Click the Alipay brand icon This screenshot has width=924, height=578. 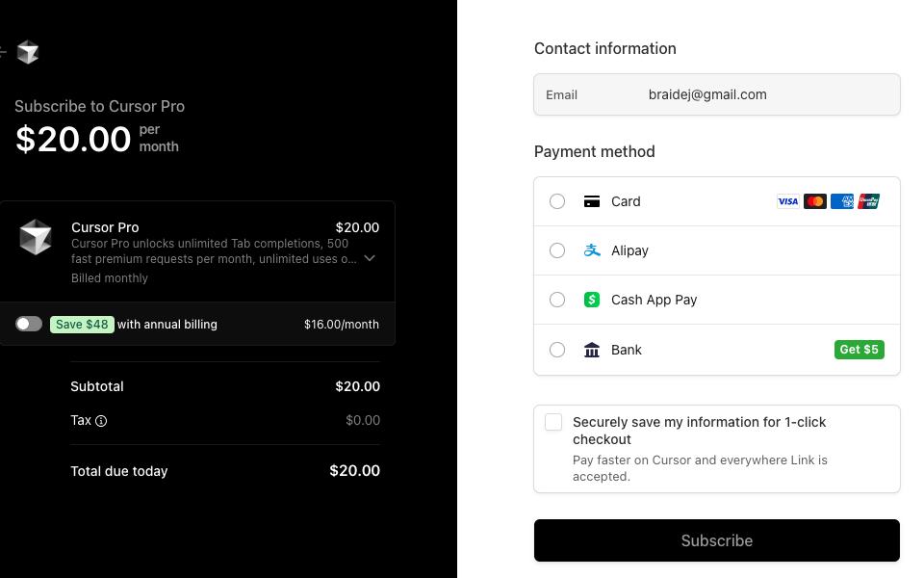coord(592,250)
